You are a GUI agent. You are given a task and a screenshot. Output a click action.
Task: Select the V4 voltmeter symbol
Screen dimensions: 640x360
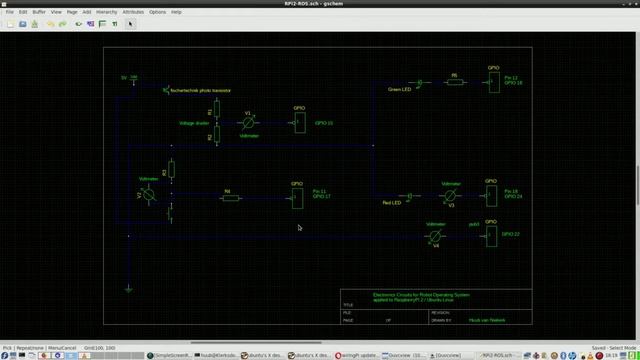coord(435,236)
